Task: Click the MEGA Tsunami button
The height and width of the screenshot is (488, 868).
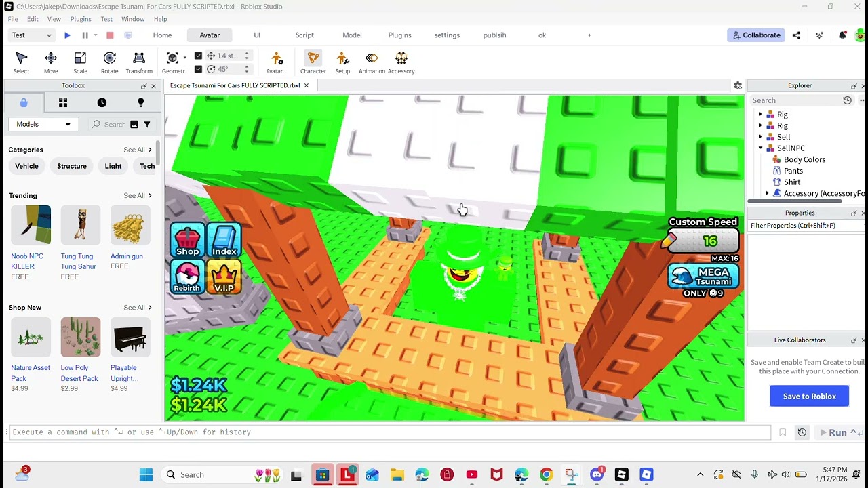Action: tap(703, 277)
